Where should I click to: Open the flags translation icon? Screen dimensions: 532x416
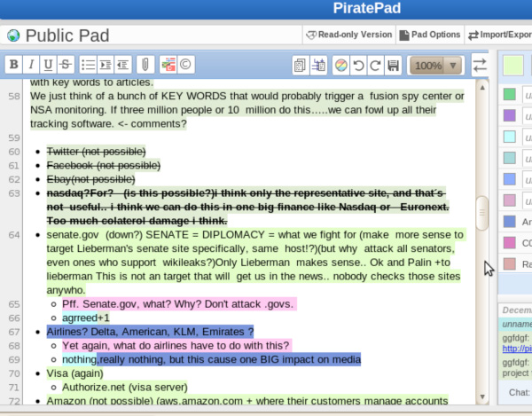click(x=168, y=64)
